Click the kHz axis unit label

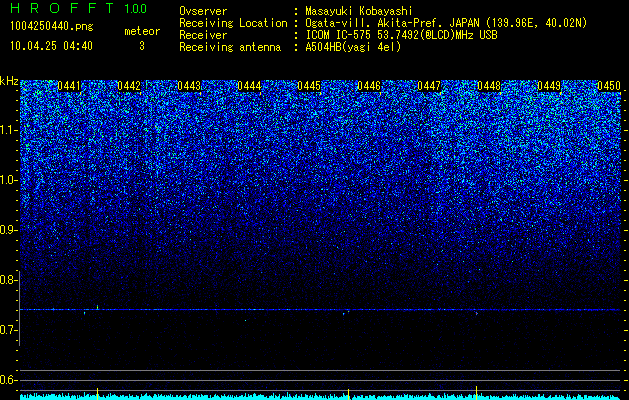point(9,81)
